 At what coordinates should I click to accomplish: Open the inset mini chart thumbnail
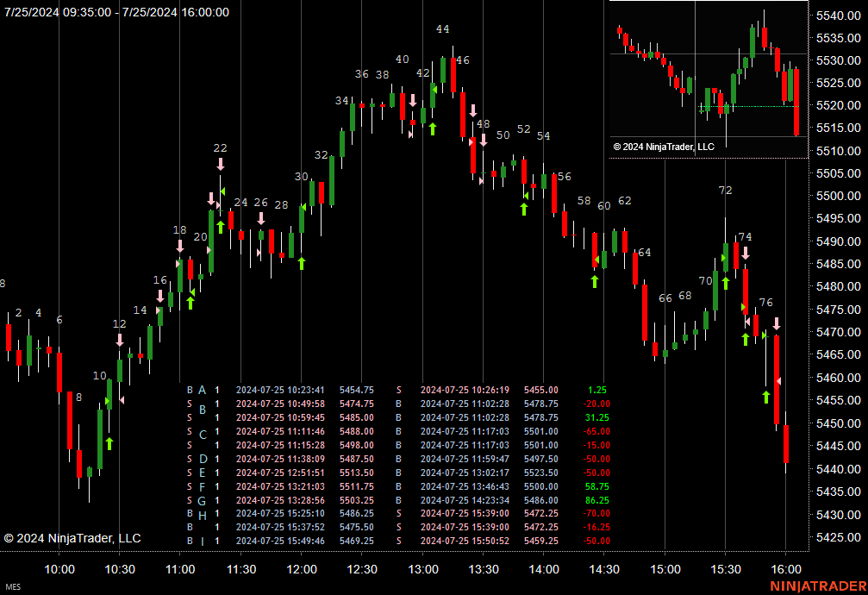709,78
